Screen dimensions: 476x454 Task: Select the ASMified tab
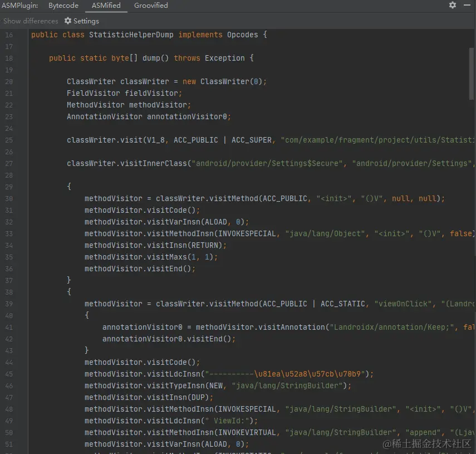(106, 5)
